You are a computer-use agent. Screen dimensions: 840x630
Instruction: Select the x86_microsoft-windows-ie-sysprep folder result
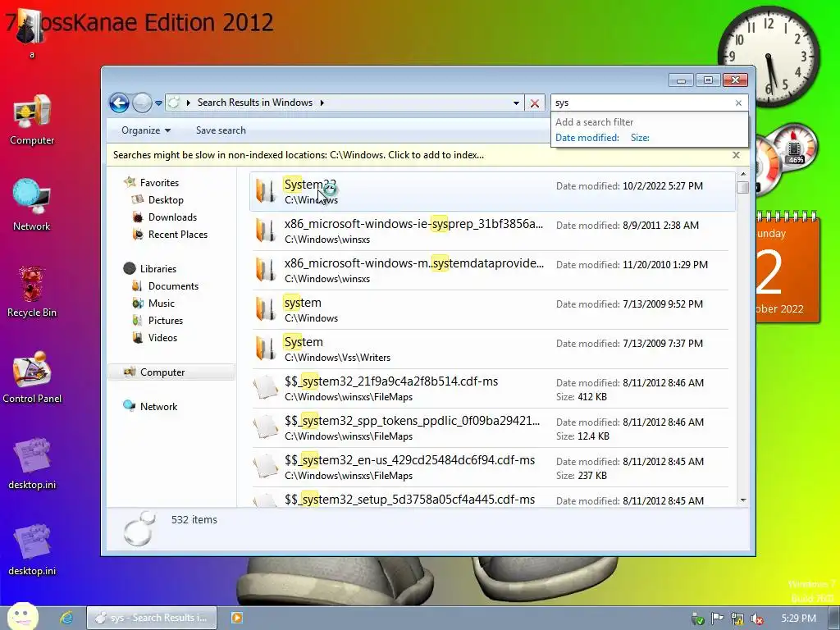point(491,231)
